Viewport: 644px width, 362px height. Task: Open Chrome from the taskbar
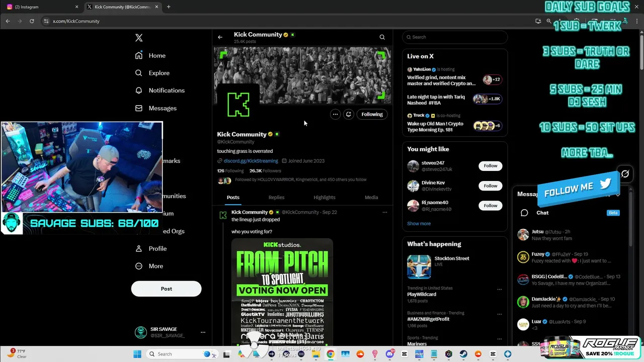pos(331,354)
